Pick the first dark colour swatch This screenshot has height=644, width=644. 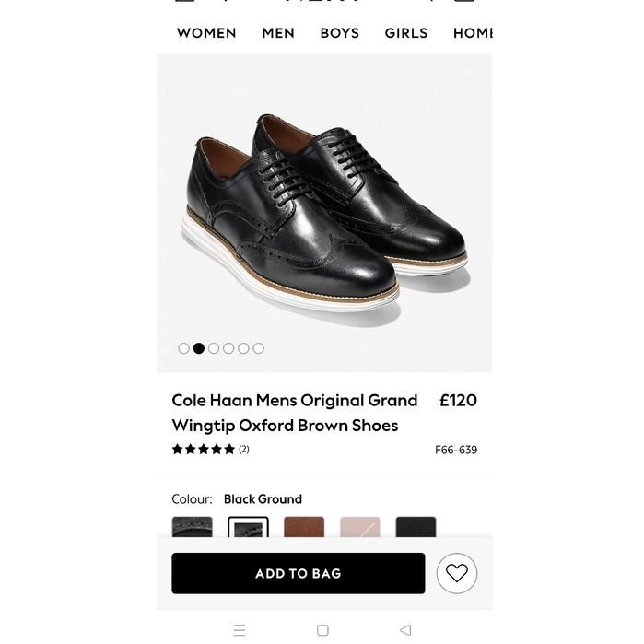pyautogui.click(x=192, y=527)
